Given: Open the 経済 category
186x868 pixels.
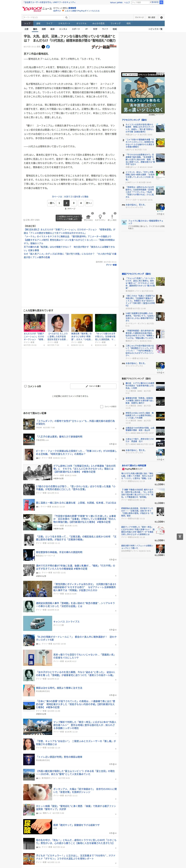Looking at the screenshot, I should click(x=52, y=29).
